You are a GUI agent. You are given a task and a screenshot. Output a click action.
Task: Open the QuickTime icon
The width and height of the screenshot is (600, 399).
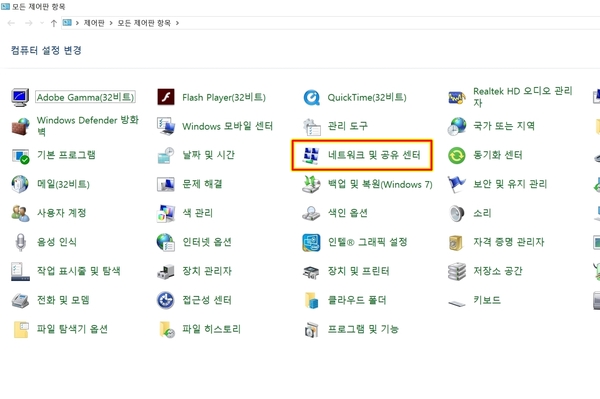click(311, 98)
